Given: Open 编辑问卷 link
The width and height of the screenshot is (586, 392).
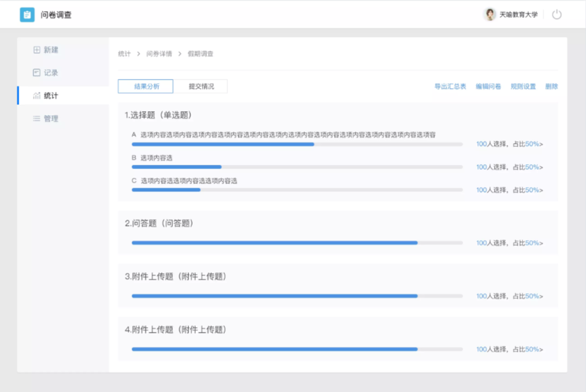Looking at the screenshot, I should (x=488, y=87).
